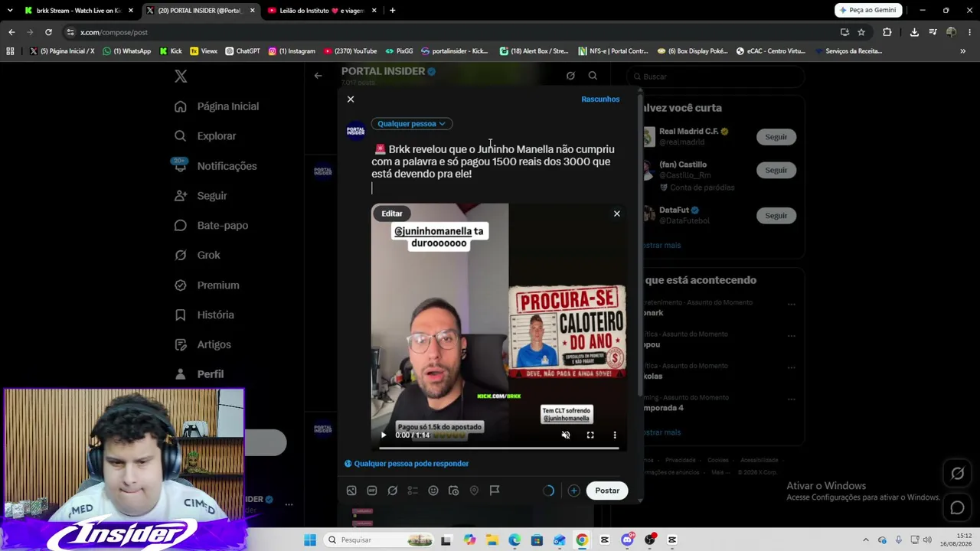Open Premium in the sidebar
Viewport: 980px width, 551px height.
click(207, 285)
